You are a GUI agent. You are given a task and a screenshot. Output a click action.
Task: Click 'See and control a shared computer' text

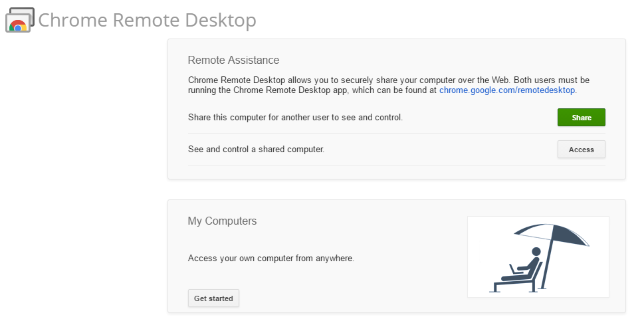[x=257, y=150]
